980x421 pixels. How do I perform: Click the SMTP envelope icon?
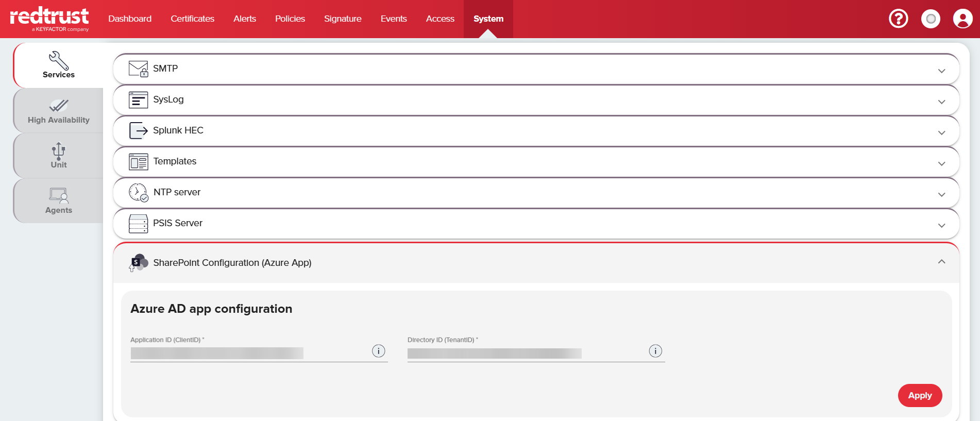coord(139,69)
